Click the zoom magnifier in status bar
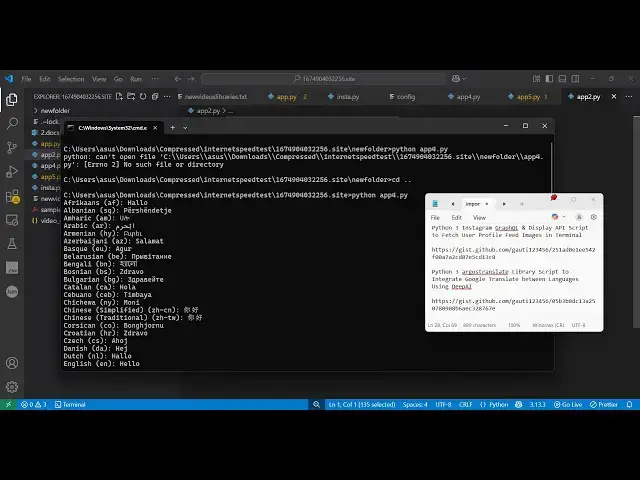This screenshot has width=640, height=480. pos(316,404)
